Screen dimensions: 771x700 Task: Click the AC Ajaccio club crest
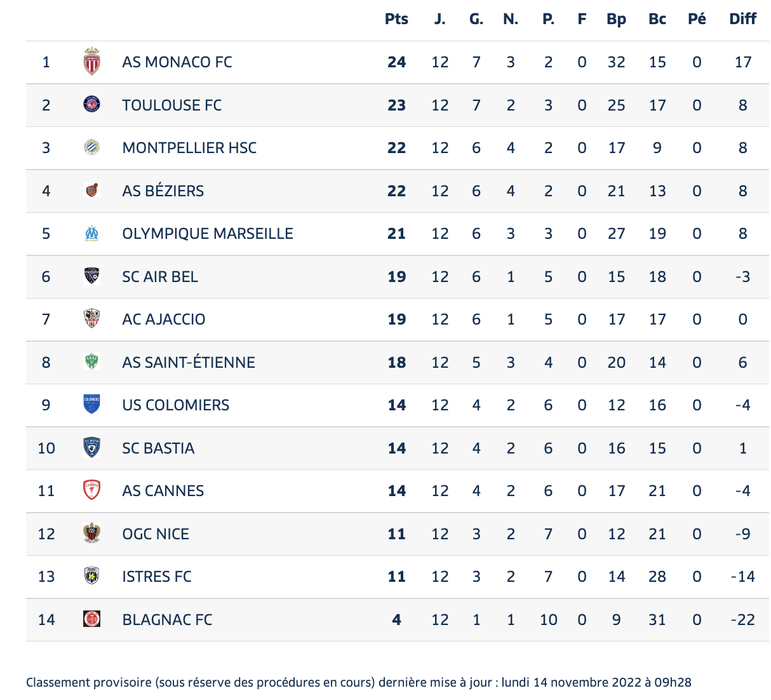[x=92, y=319]
